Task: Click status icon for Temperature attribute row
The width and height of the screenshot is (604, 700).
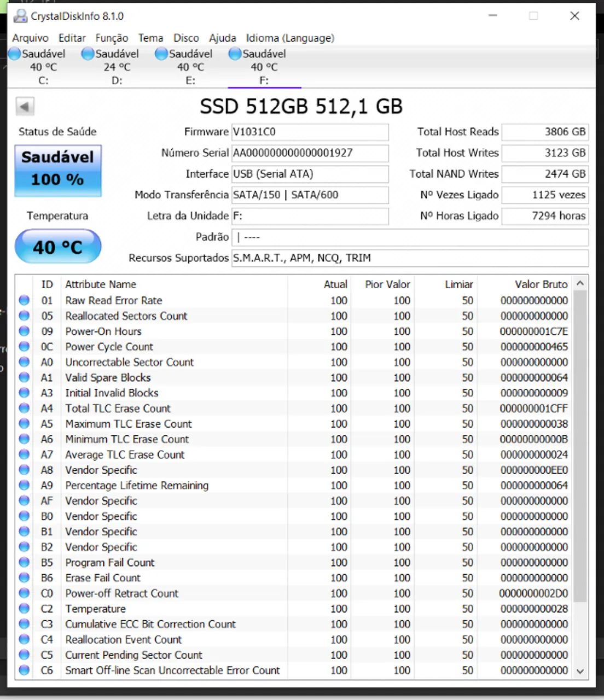Action: pos(24,609)
